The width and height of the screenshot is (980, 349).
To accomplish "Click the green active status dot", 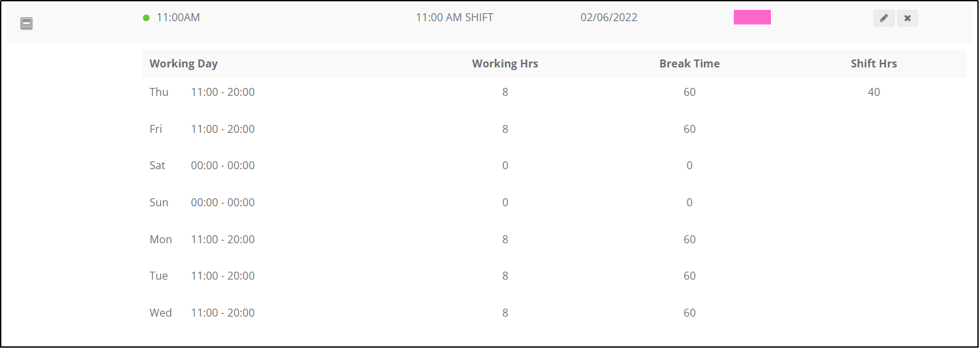I will (146, 18).
